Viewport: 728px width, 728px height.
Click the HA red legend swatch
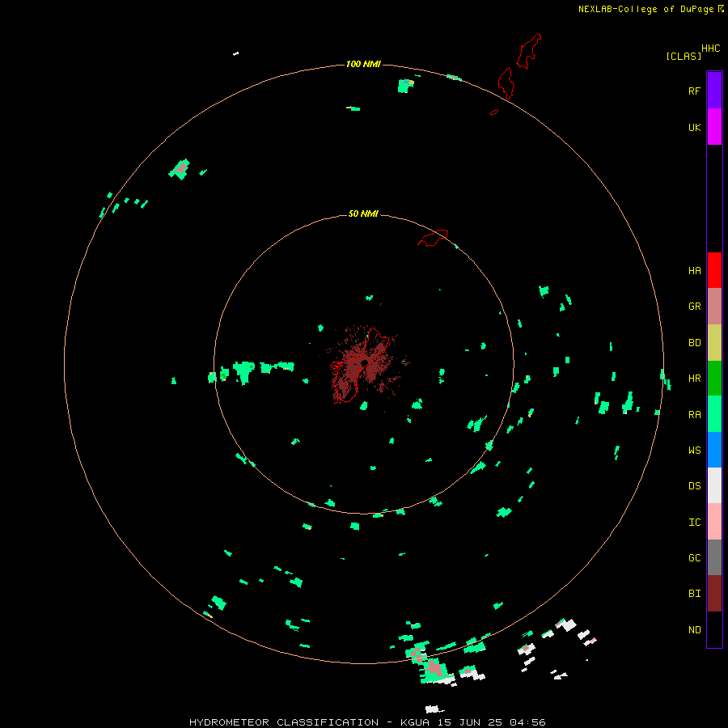tap(714, 270)
